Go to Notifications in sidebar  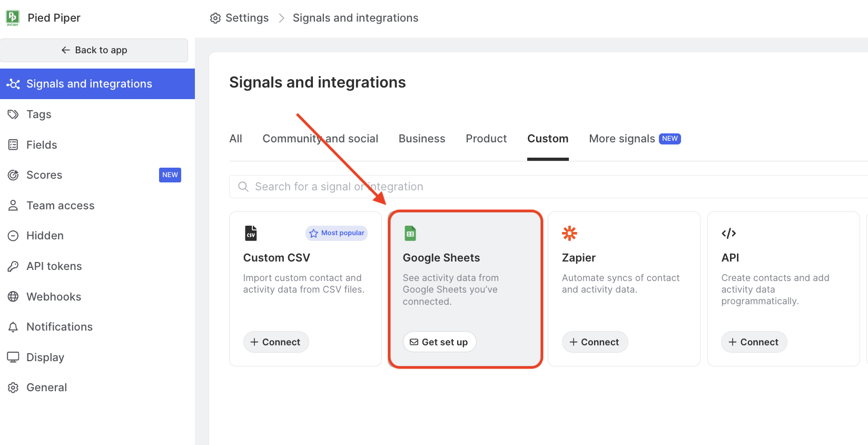click(x=59, y=327)
